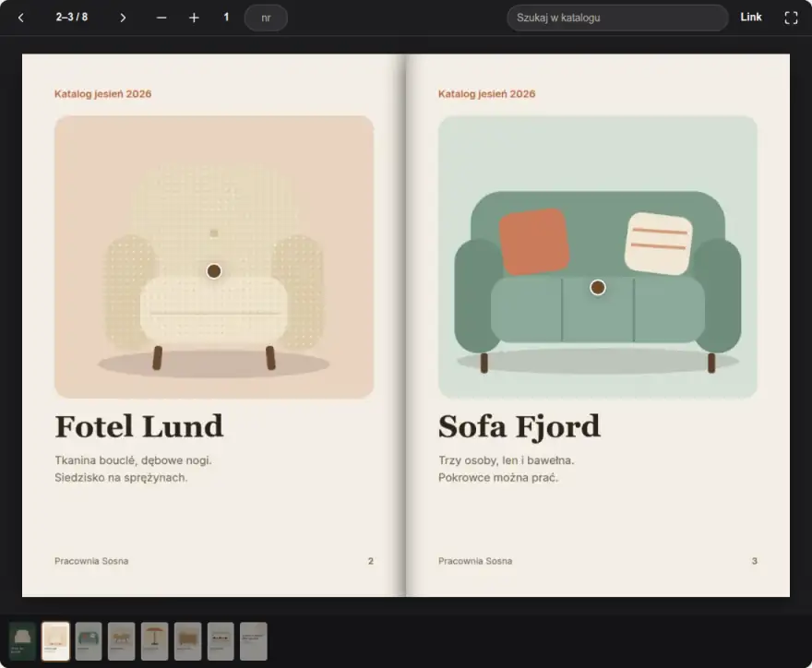The height and width of the screenshot is (668, 812).
Task: Open the cover page thumbnail
Action: click(x=22, y=641)
